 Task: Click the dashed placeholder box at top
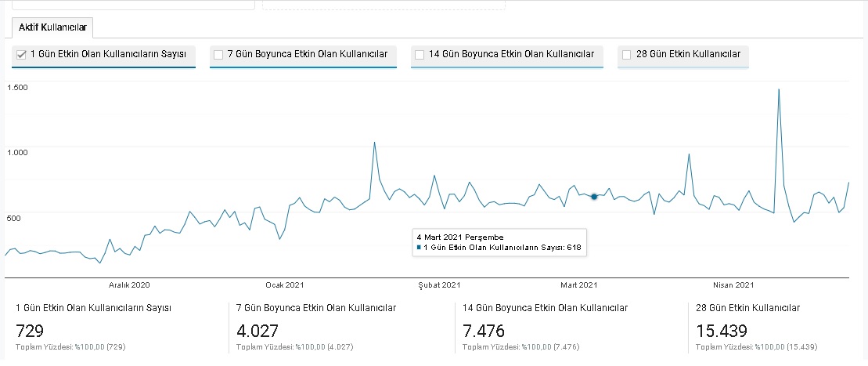click(384, 5)
